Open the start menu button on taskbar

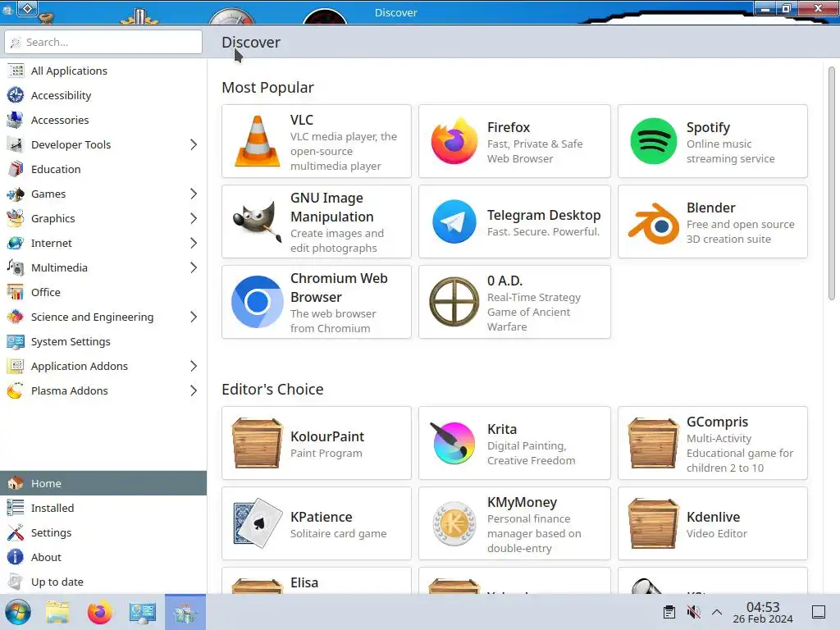click(x=18, y=612)
